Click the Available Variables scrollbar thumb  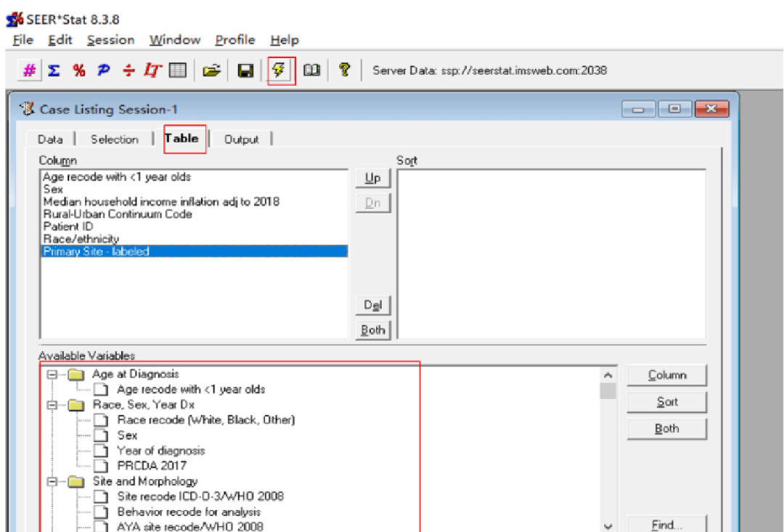coord(608,391)
